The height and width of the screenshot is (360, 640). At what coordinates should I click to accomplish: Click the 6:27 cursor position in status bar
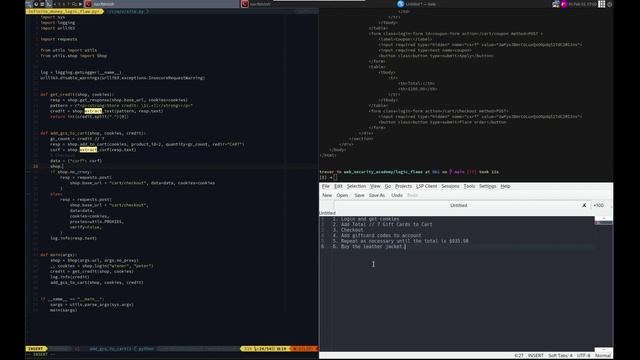click(519, 356)
